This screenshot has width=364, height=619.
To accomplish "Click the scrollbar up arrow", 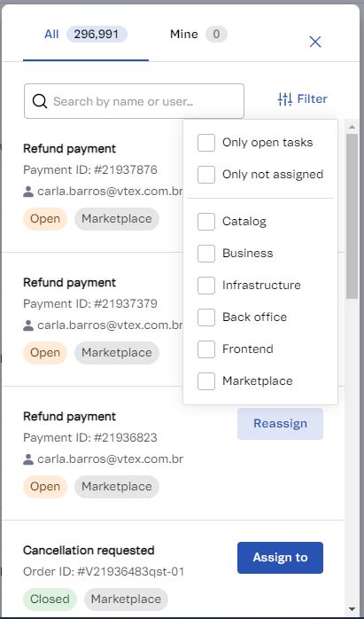I will pos(352,127).
